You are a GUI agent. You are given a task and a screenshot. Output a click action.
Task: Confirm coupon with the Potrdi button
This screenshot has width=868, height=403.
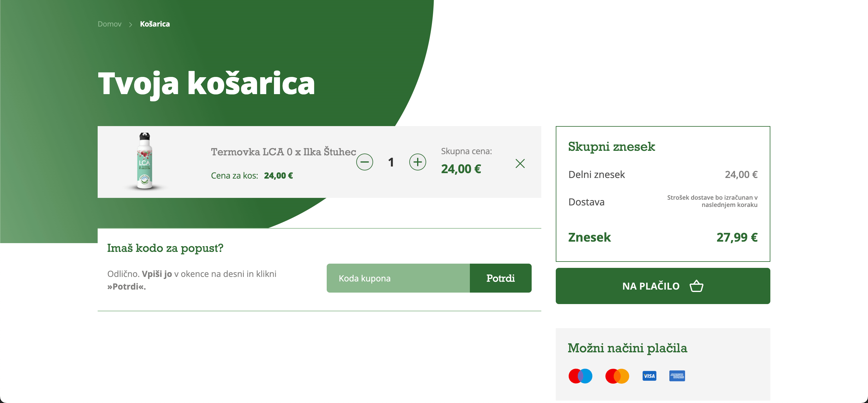(x=500, y=278)
